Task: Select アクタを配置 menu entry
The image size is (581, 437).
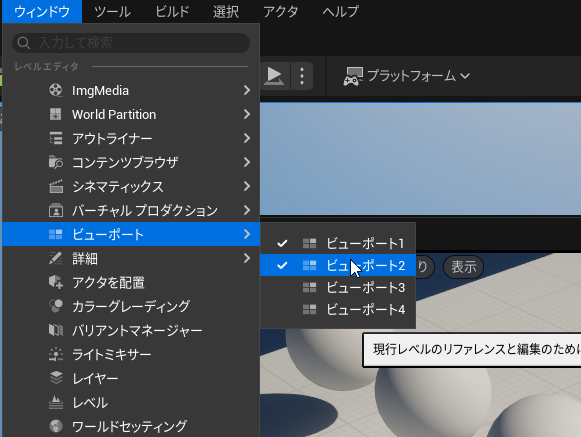Action: click(131, 282)
